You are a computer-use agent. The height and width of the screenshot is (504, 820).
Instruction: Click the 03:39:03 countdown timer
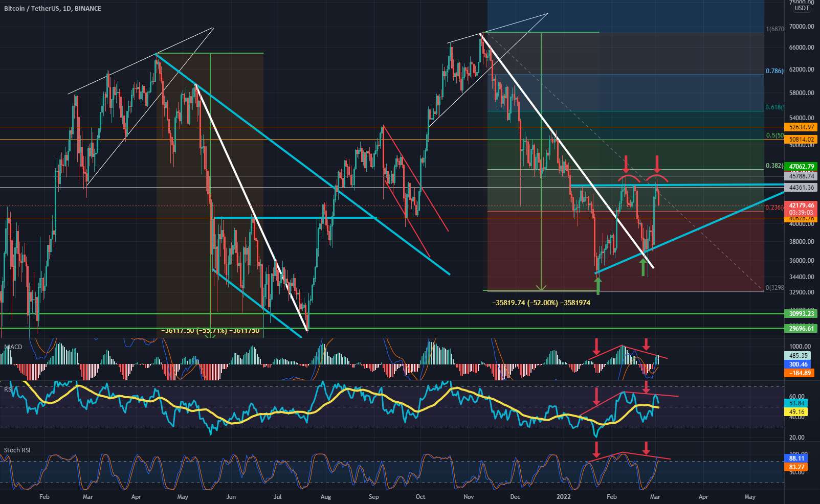point(801,212)
